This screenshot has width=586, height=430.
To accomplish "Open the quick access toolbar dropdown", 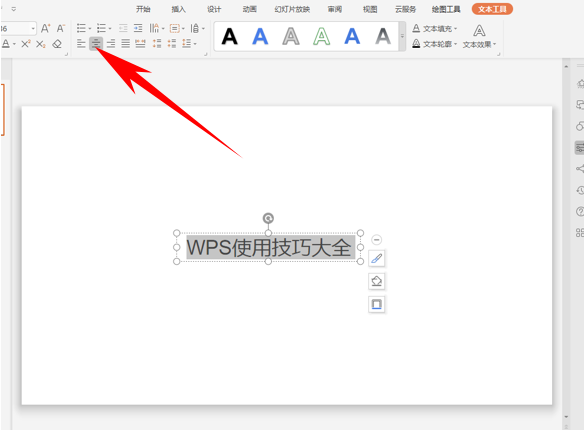I will pos(14,9).
